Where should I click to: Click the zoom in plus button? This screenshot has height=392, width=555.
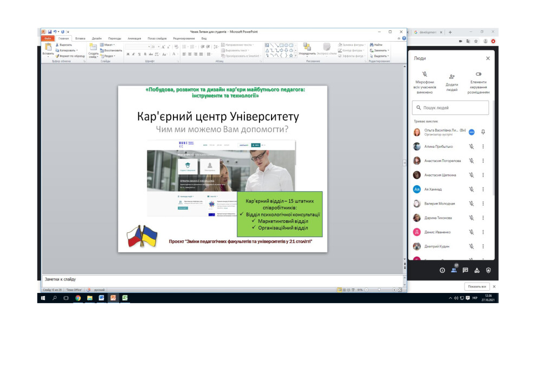click(395, 290)
